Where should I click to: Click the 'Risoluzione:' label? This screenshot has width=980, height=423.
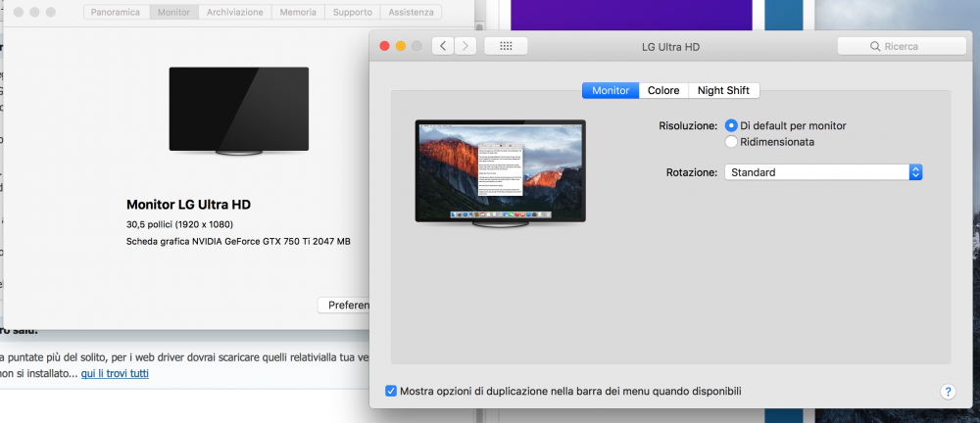(x=688, y=126)
